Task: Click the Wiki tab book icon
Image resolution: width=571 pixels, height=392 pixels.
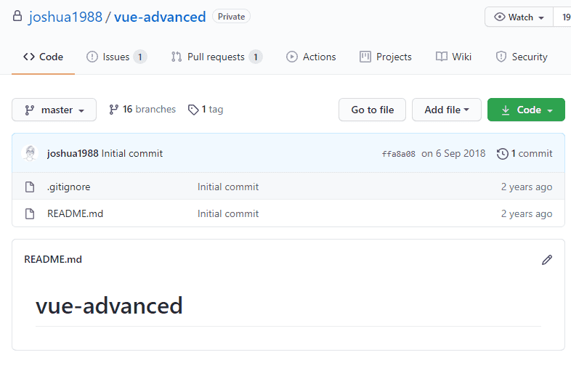Action: pyautogui.click(x=442, y=57)
